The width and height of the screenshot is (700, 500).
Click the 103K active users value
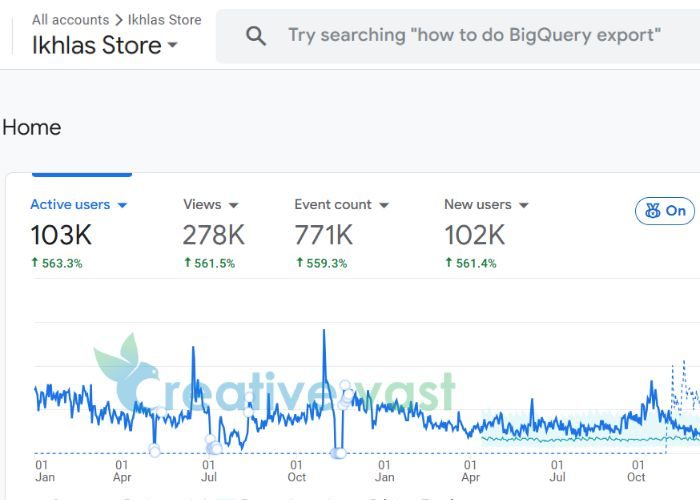pos(61,235)
